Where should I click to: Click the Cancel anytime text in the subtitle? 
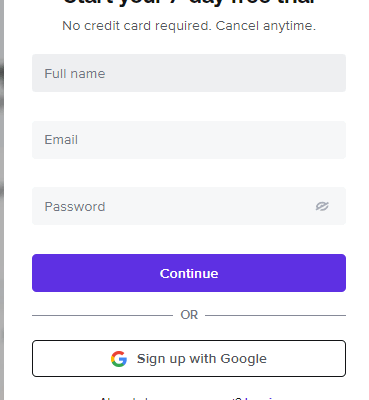tap(266, 26)
